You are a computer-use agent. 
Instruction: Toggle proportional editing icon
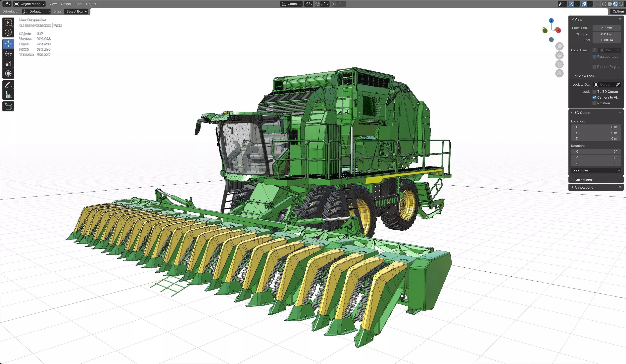click(x=334, y=4)
